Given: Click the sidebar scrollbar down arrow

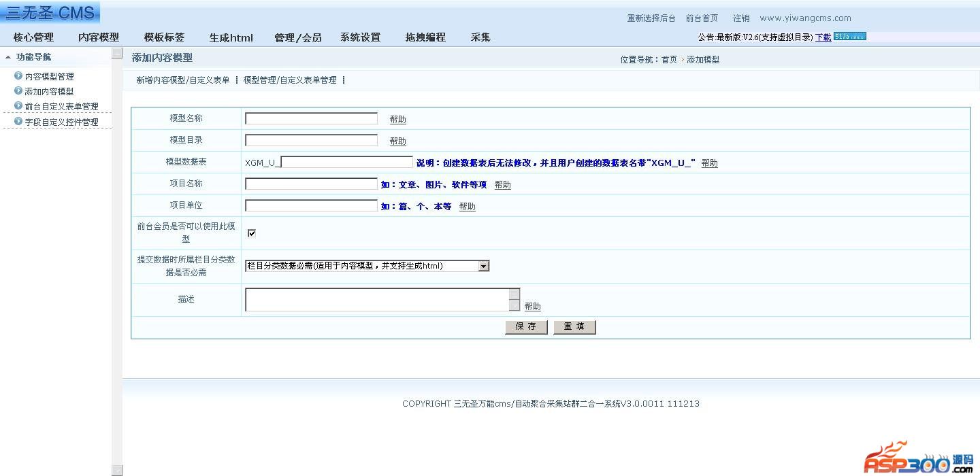Looking at the screenshot, I should 117,471.
